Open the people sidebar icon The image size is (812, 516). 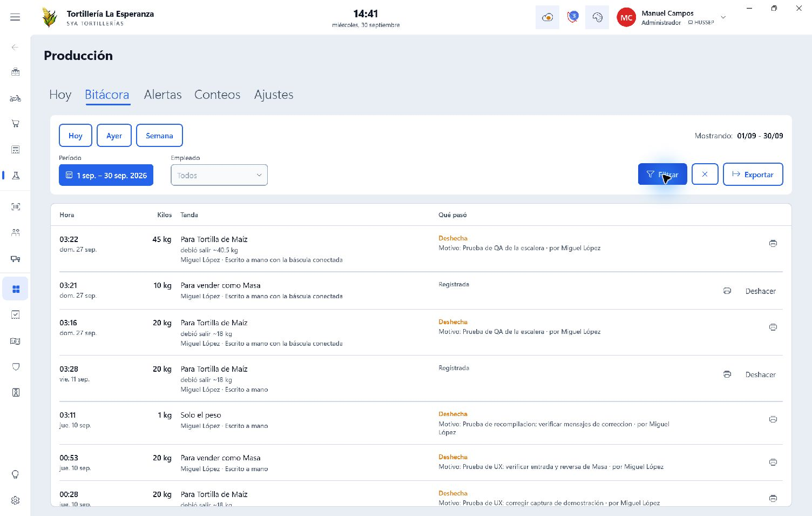(16, 232)
